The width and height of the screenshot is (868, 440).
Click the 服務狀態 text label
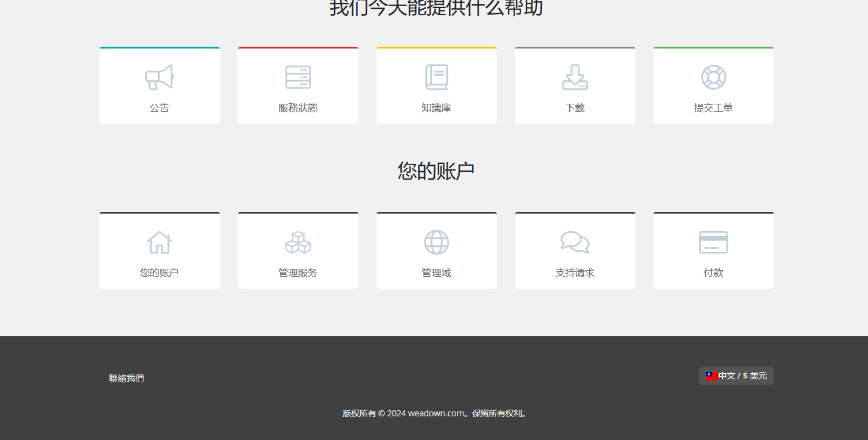pos(298,108)
